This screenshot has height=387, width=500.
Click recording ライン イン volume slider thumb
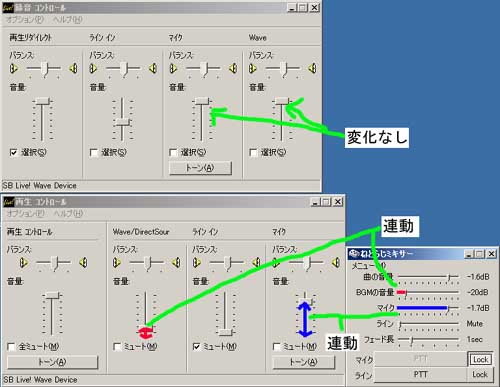(x=122, y=123)
